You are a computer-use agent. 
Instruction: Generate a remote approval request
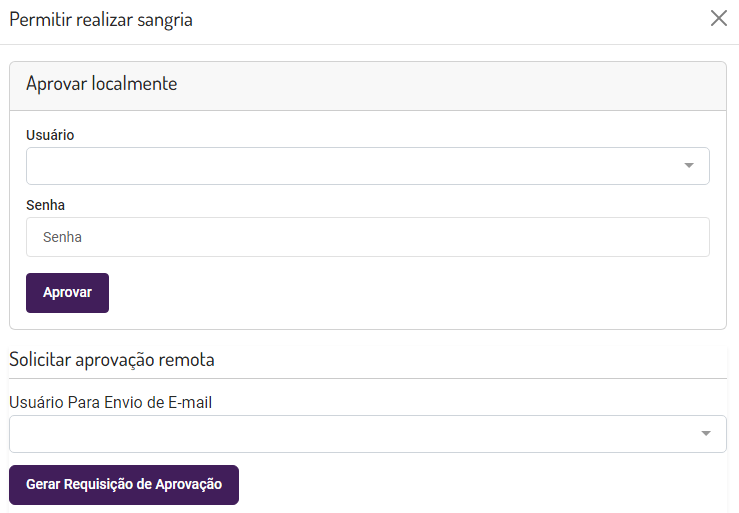click(x=124, y=485)
